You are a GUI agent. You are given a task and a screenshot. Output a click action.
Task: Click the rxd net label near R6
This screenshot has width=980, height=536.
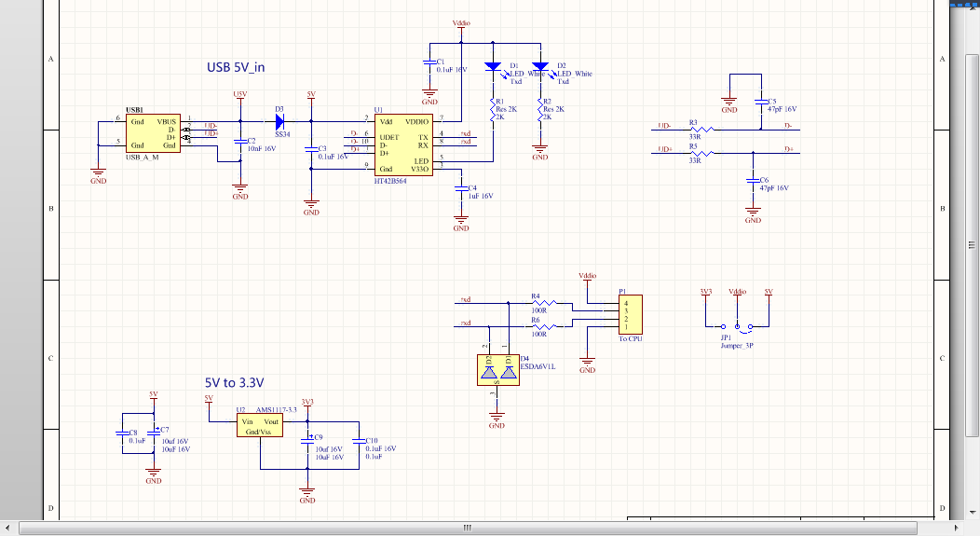(x=466, y=323)
